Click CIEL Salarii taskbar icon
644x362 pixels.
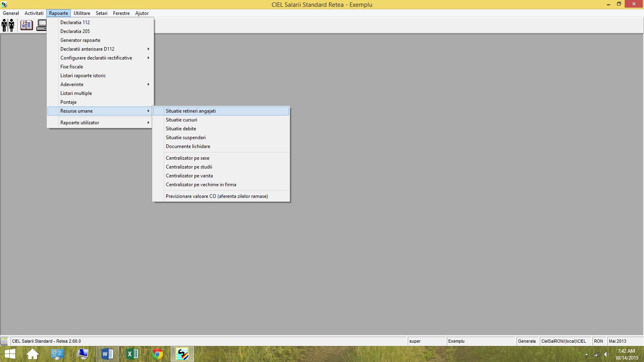(182, 354)
